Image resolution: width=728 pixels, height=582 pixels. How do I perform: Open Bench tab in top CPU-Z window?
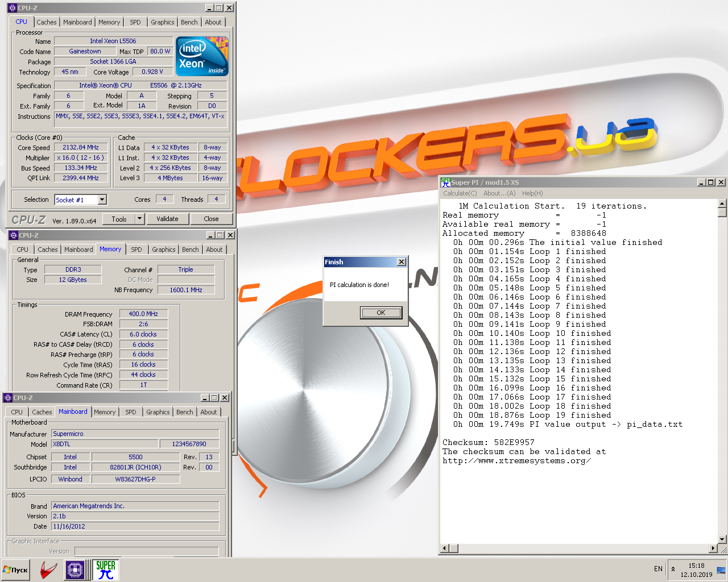point(189,22)
